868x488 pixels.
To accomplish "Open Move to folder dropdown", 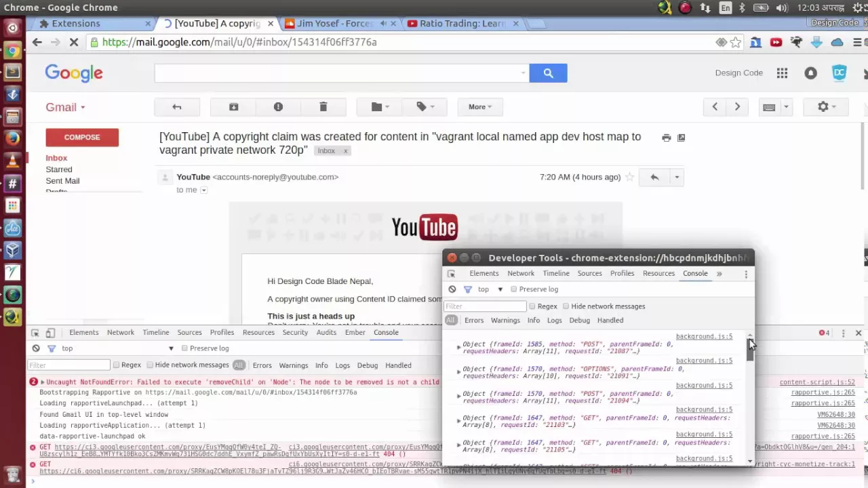I will pos(380,106).
